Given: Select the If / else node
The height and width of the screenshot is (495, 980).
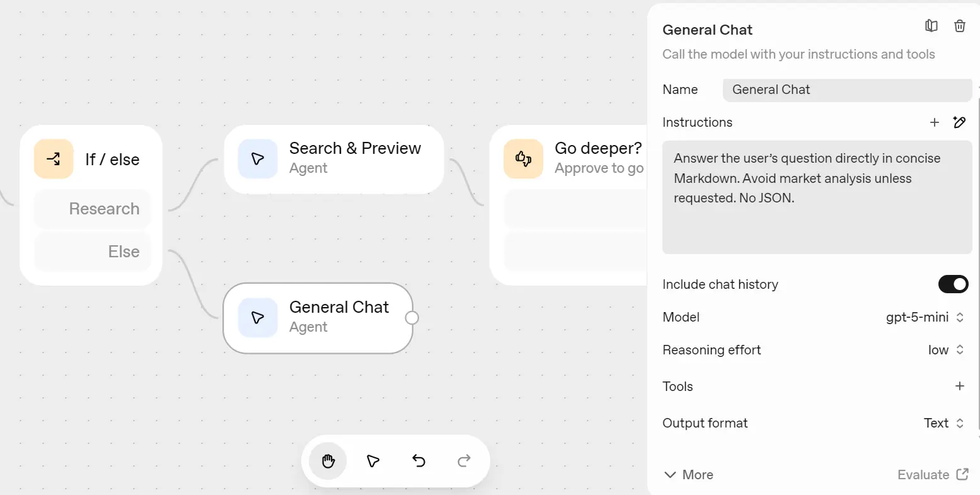Looking at the screenshot, I should tap(91, 160).
